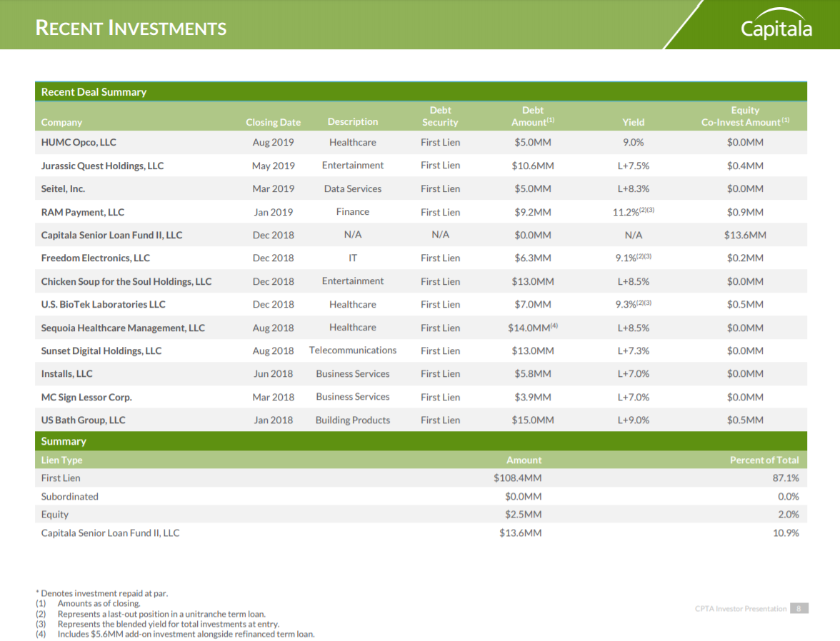The height and width of the screenshot is (641, 840).
Task: Click equity co-invest '$0.9MM'
Action: [x=745, y=213]
